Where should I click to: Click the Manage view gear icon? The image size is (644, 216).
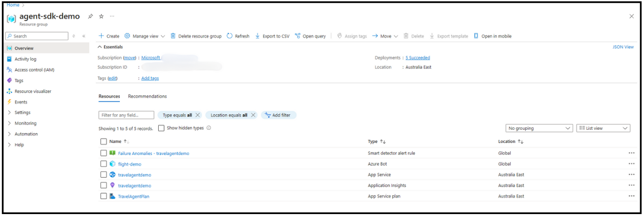click(x=127, y=36)
